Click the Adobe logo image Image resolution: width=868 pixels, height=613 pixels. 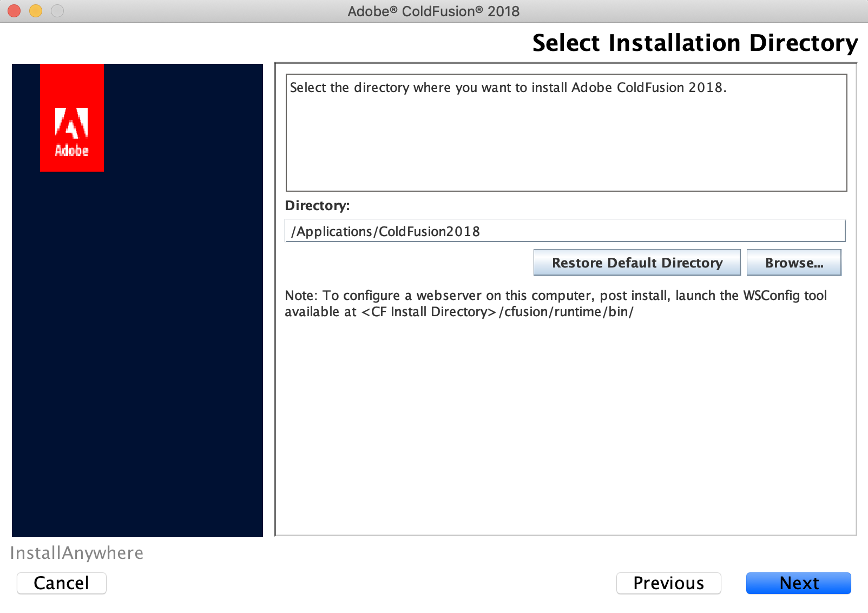click(72, 118)
